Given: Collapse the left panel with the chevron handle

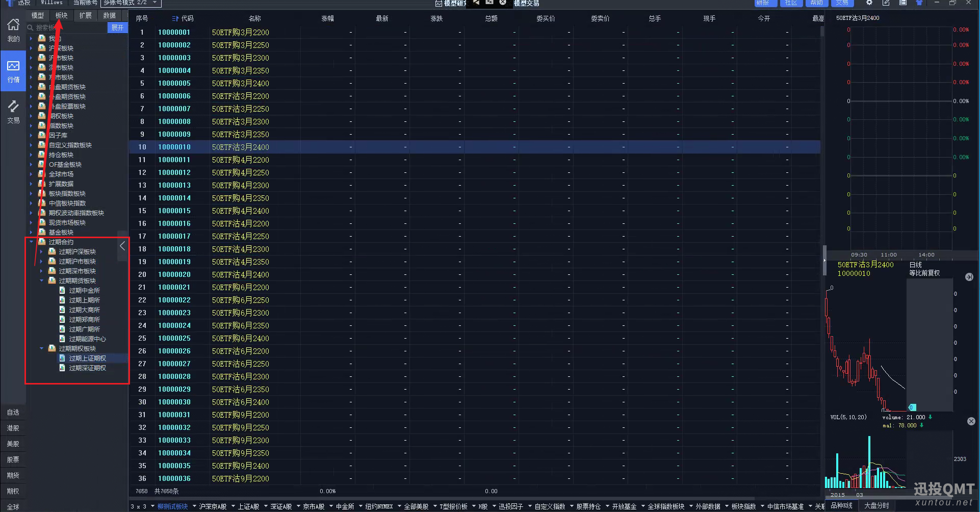Looking at the screenshot, I should tap(122, 246).
